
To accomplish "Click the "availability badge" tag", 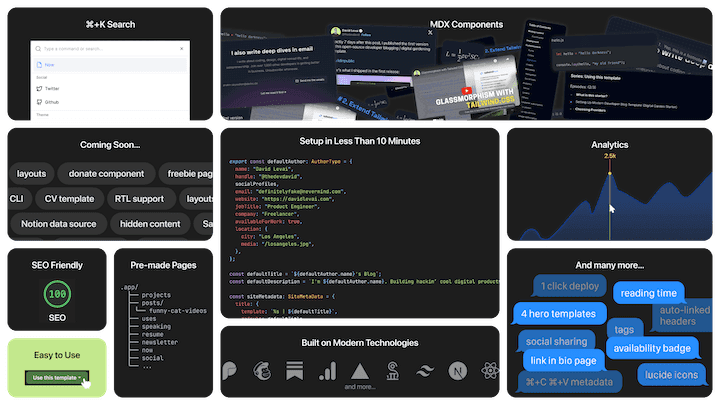I will click(x=651, y=348).
